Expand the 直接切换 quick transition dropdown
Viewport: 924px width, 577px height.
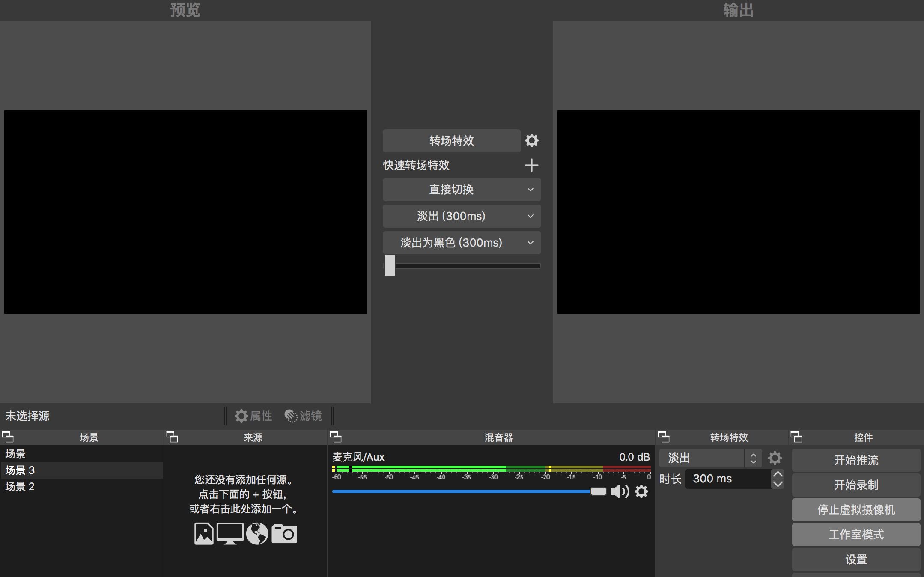click(530, 190)
